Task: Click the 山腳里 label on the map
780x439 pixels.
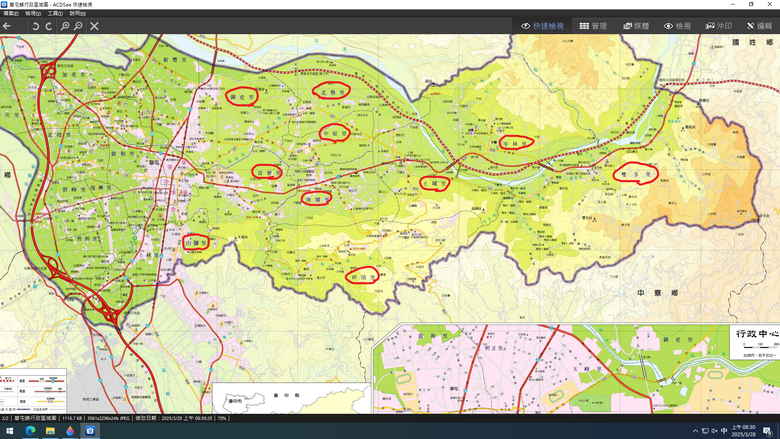Action: 196,243
